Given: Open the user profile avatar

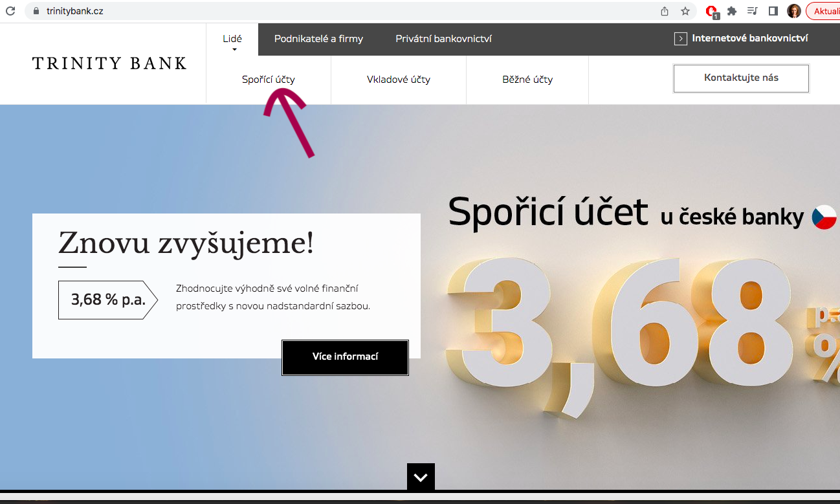Looking at the screenshot, I should (x=793, y=11).
